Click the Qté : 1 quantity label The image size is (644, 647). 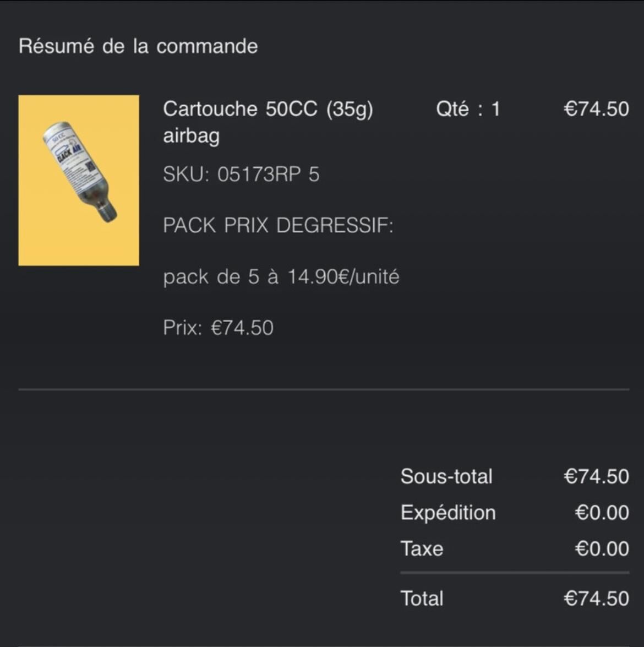pyautogui.click(x=468, y=109)
